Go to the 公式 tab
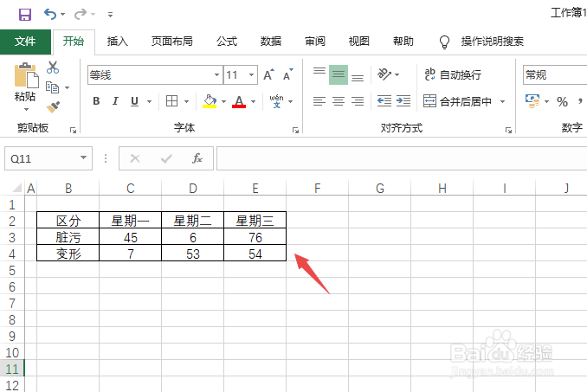This screenshot has width=587, height=392. [227, 42]
